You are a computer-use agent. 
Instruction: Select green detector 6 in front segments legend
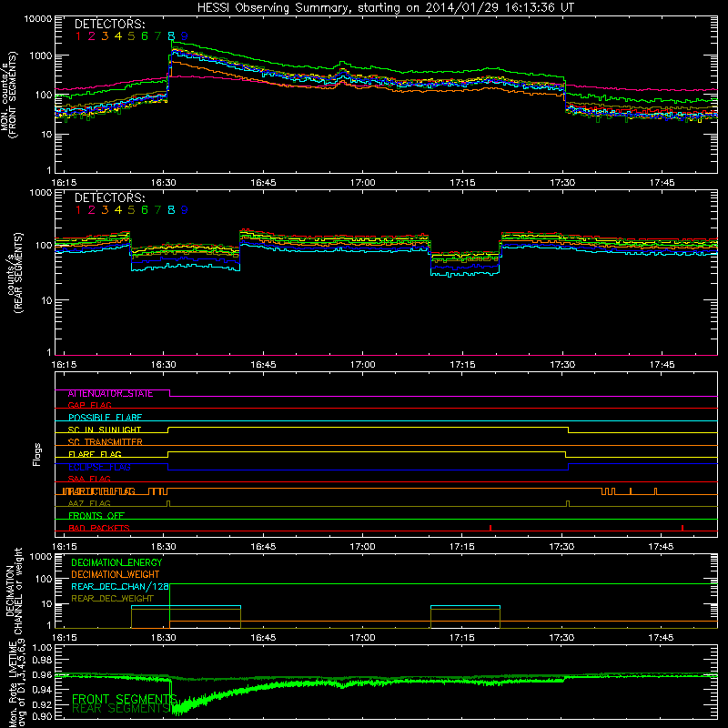coord(145,36)
